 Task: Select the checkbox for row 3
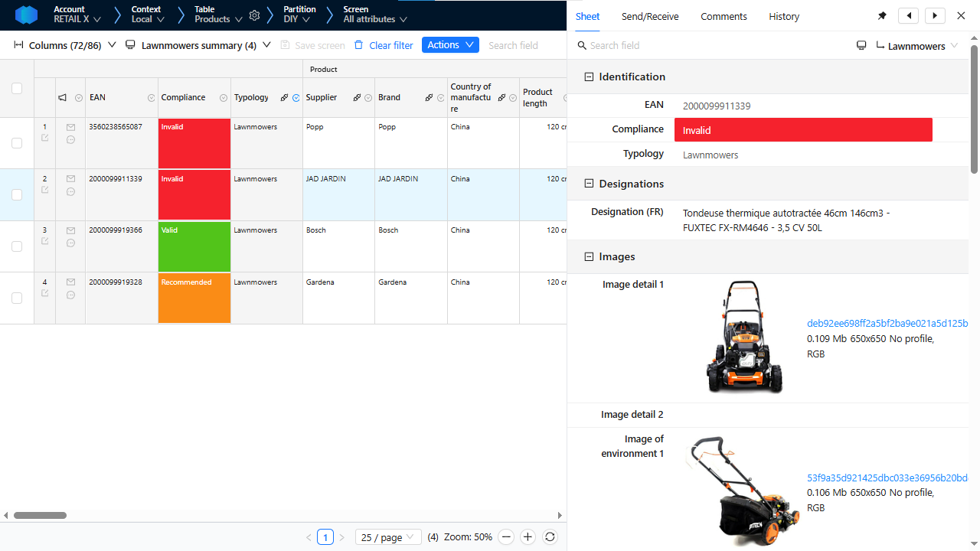[x=16, y=246]
